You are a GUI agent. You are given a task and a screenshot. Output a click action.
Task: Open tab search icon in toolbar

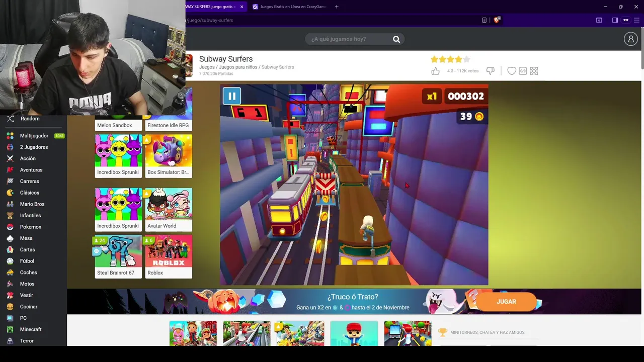tap(599, 20)
